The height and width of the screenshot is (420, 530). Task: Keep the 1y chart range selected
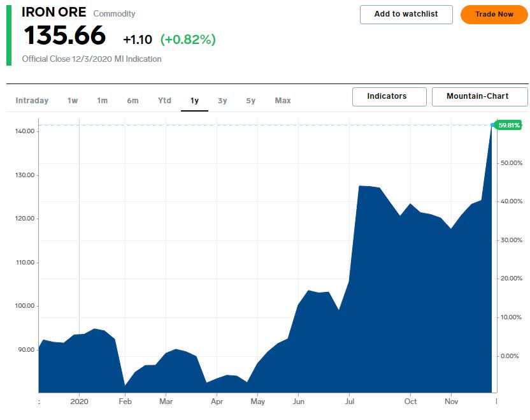[x=194, y=100]
